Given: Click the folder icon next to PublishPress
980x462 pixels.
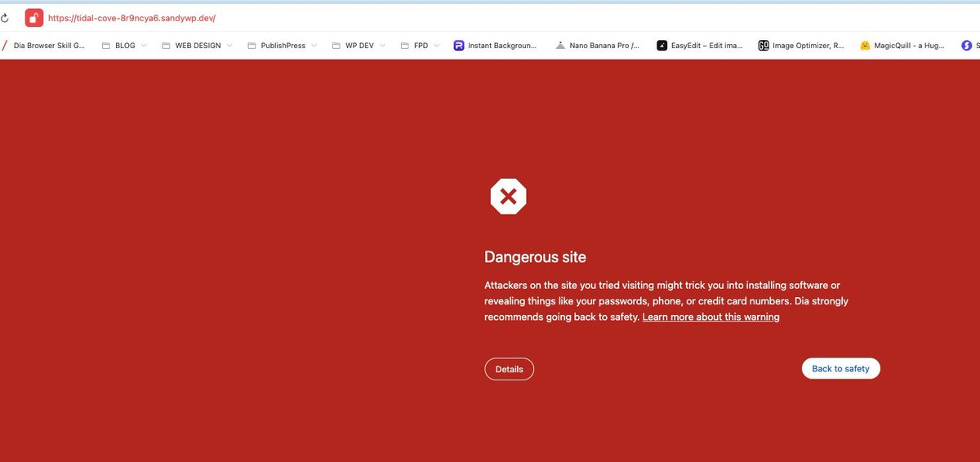Looking at the screenshot, I should click(252, 46).
